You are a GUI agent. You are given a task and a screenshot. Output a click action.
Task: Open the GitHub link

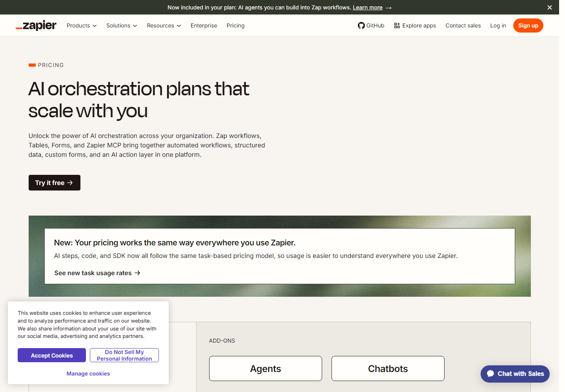pyautogui.click(x=371, y=25)
